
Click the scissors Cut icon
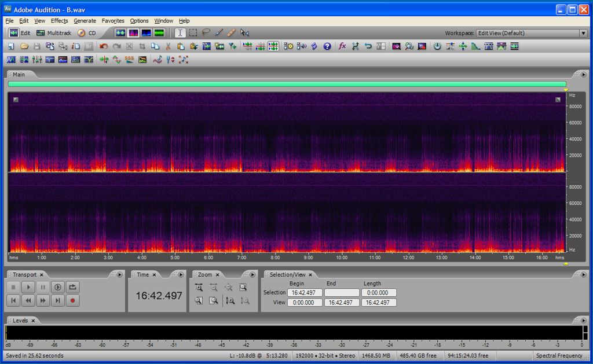(168, 46)
